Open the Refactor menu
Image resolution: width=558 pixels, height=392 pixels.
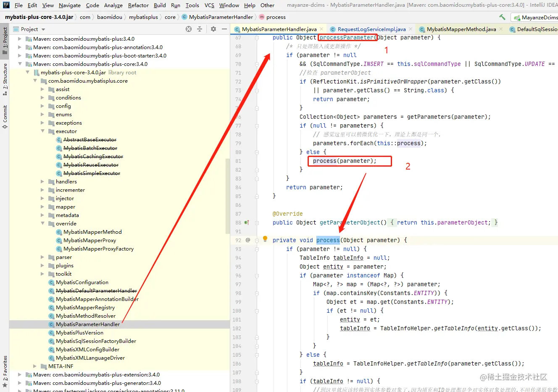pos(138,5)
